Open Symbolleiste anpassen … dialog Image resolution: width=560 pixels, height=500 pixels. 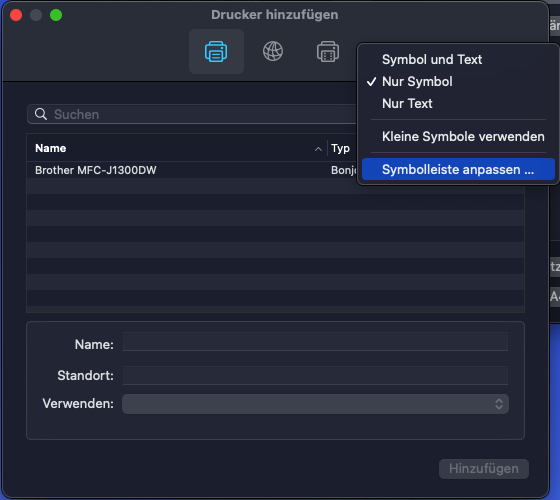[x=458, y=169]
